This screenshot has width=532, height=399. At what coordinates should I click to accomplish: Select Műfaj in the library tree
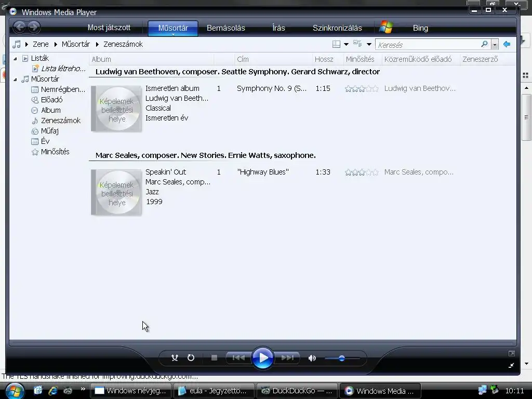(49, 131)
